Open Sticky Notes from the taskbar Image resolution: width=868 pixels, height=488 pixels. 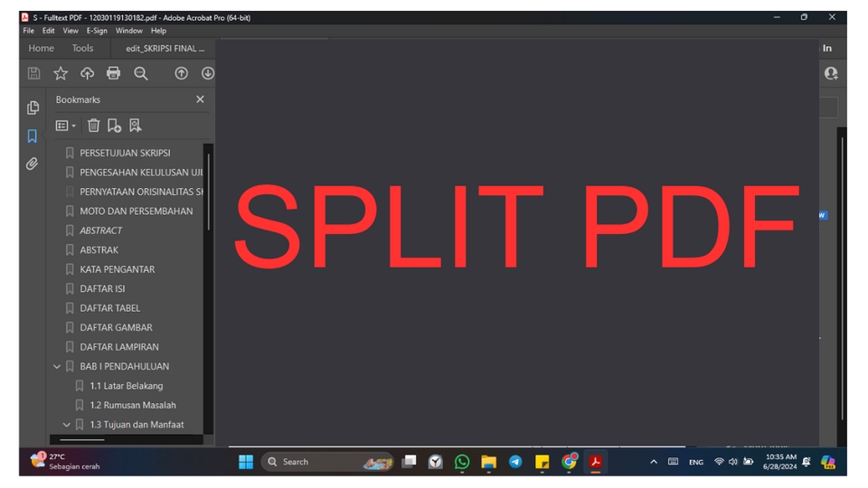click(542, 462)
